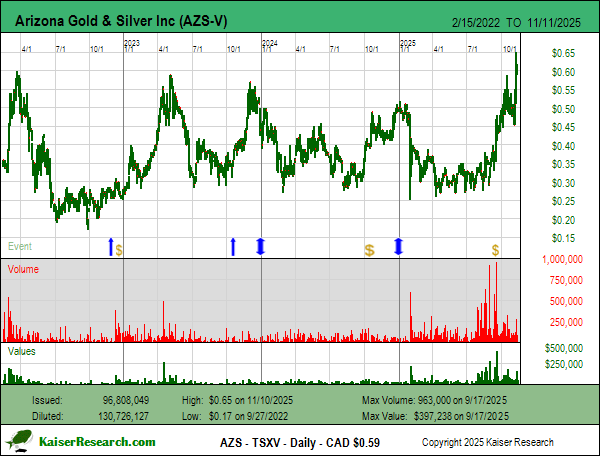Click the red 250,000 volume axis label
Screen dimensions: 600x456
(566, 322)
